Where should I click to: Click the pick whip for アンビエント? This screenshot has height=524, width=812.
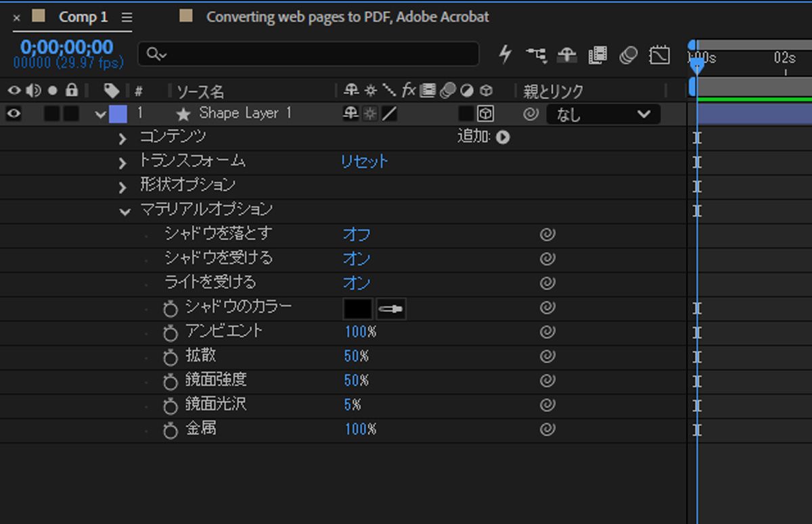(x=547, y=332)
